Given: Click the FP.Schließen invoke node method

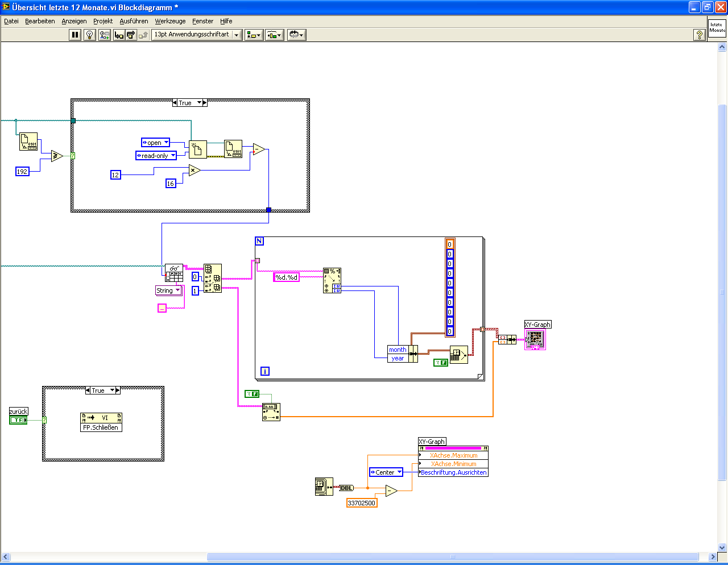Looking at the screenshot, I should coord(101,427).
